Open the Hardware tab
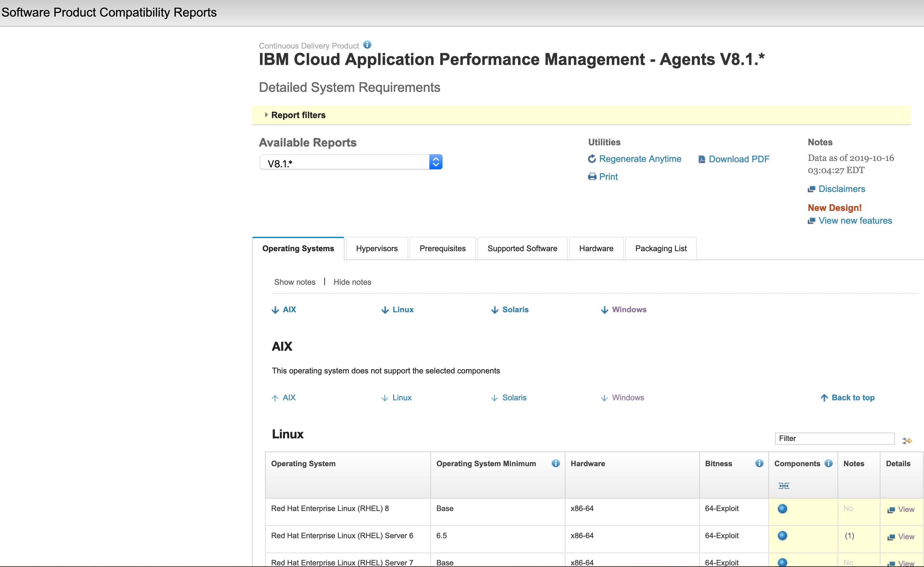 point(596,248)
